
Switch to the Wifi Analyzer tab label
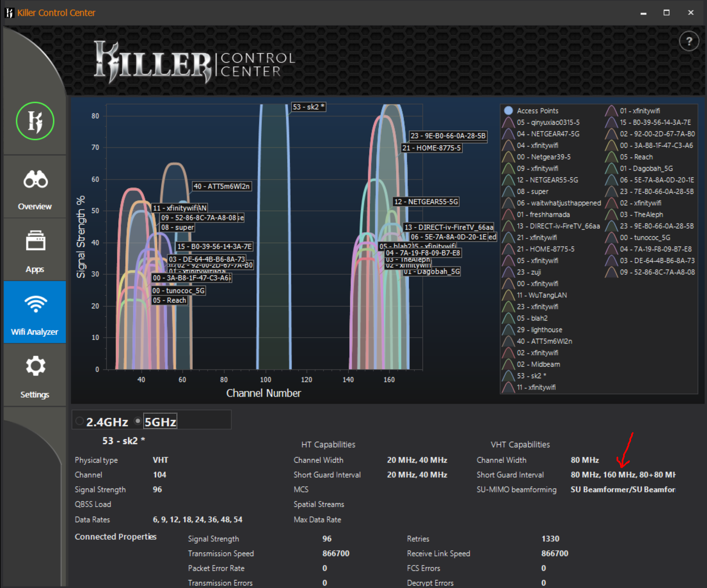click(35, 332)
